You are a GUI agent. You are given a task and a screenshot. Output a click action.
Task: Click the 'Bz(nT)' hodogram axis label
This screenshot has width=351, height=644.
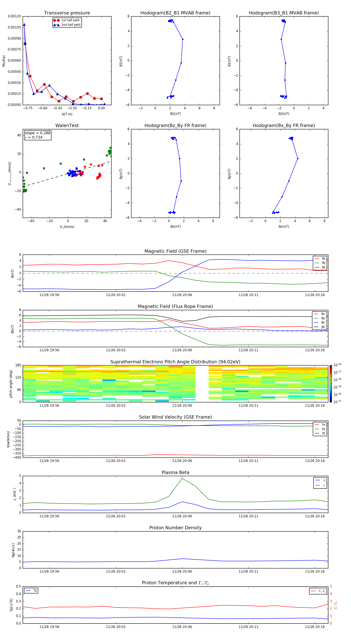[175, 227]
